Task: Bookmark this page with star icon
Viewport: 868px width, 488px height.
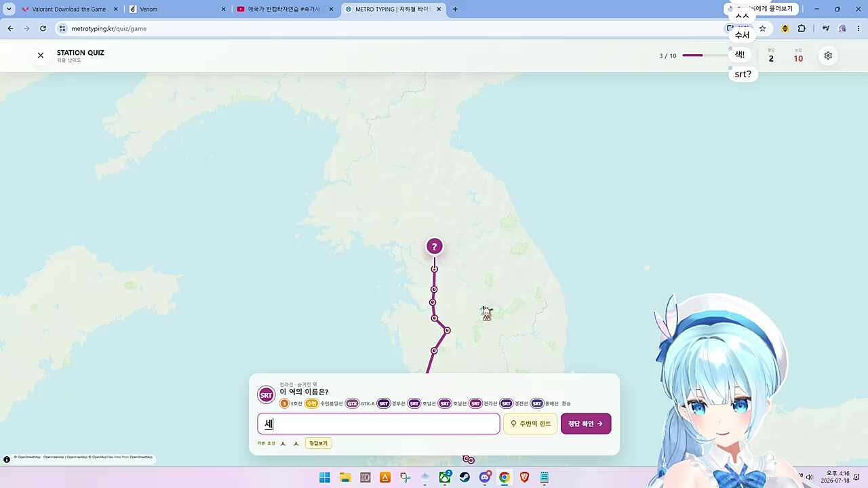Action: (x=762, y=28)
